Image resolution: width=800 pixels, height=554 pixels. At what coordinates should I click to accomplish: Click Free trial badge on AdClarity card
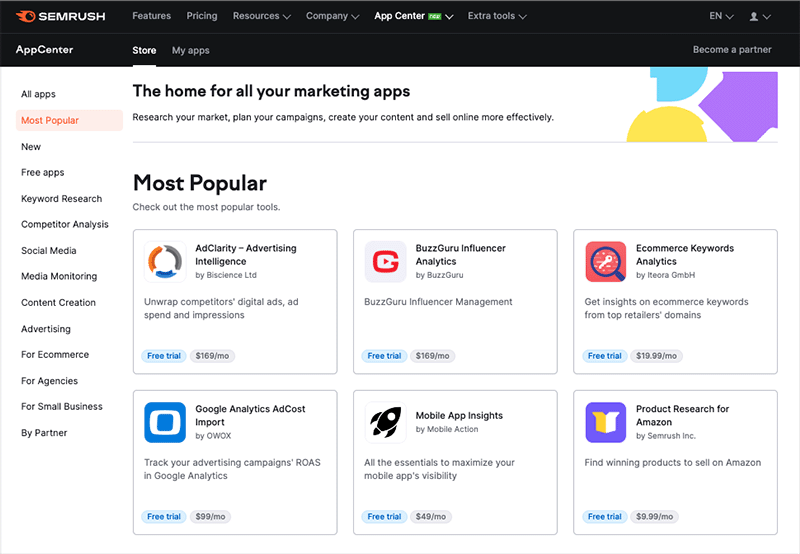click(x=164, y=356)
